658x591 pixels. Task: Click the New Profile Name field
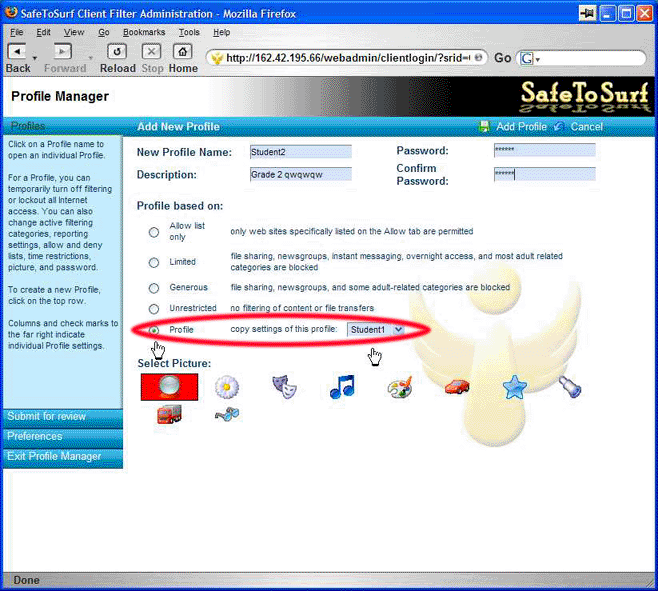click(300, 152)
